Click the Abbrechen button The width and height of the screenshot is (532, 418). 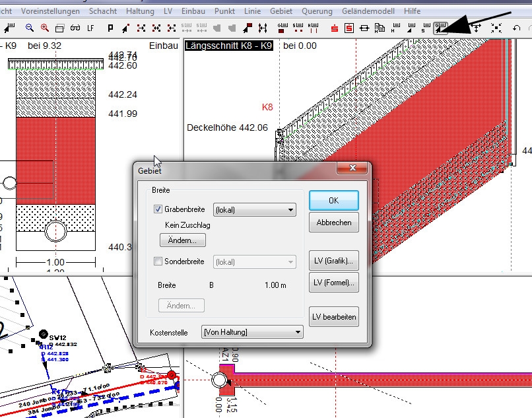pos(333,223)
